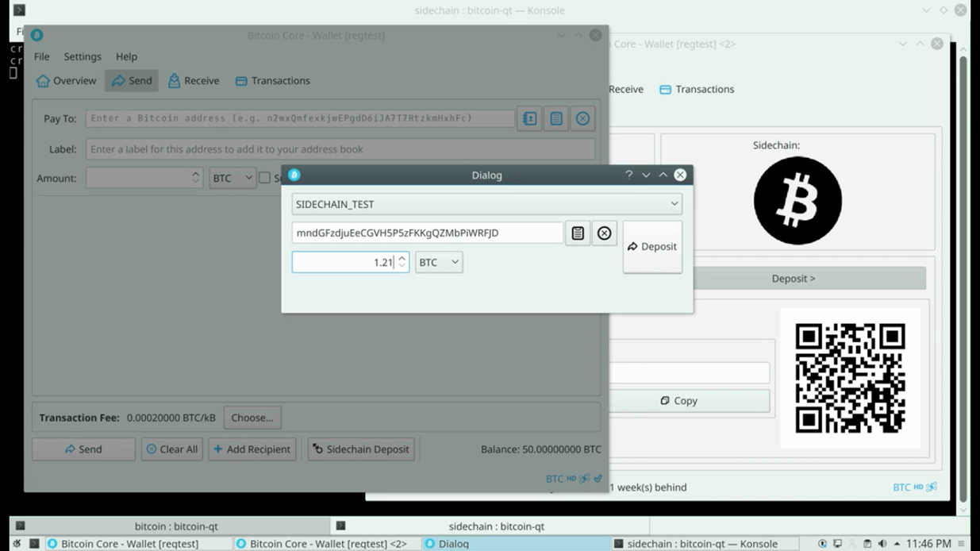Click the sync checkmark icon in front wallet

pyautogui.click(x=598, y=479)
